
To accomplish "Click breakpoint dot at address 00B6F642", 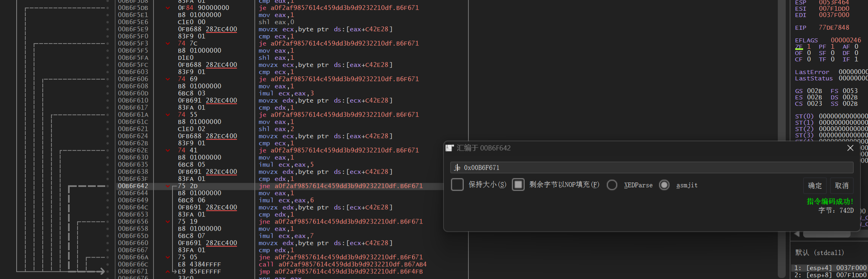I will point(108,186).
